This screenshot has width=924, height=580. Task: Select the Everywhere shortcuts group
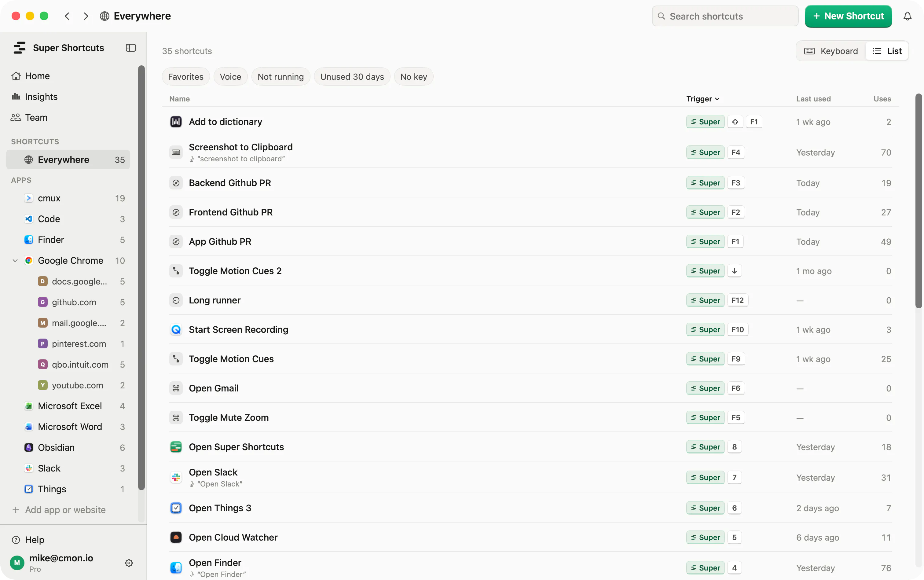coord(68,160)
